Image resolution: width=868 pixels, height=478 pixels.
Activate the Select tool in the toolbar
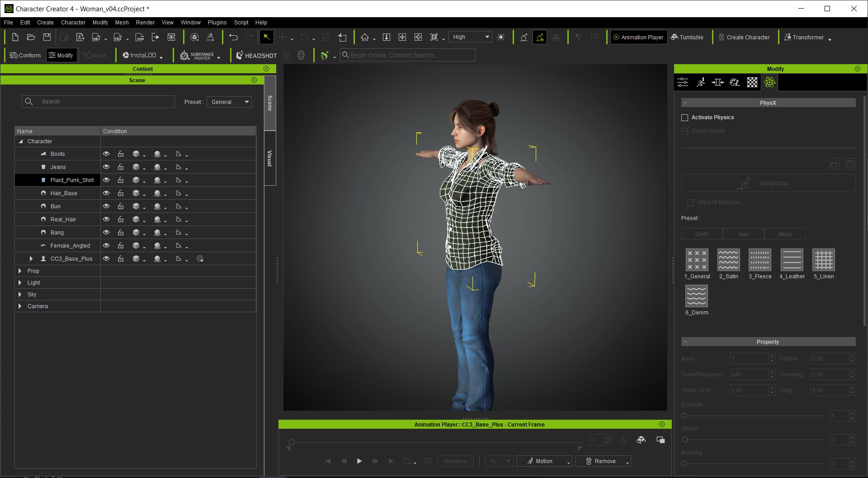tap(266, 37)
